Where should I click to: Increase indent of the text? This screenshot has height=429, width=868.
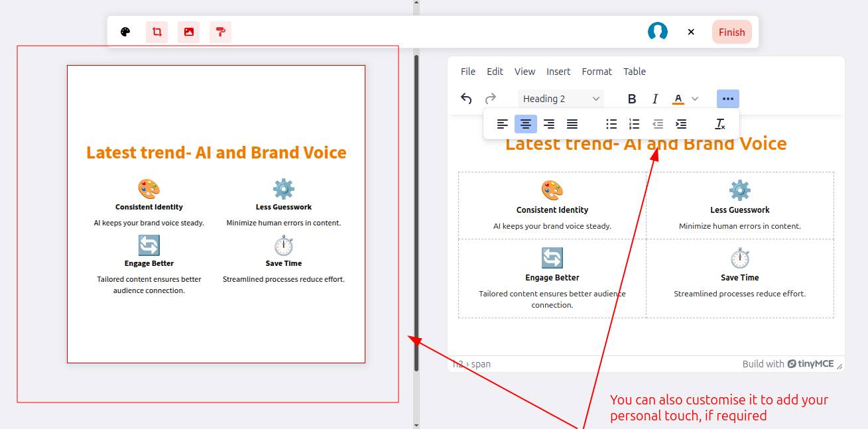coord(681,124)
